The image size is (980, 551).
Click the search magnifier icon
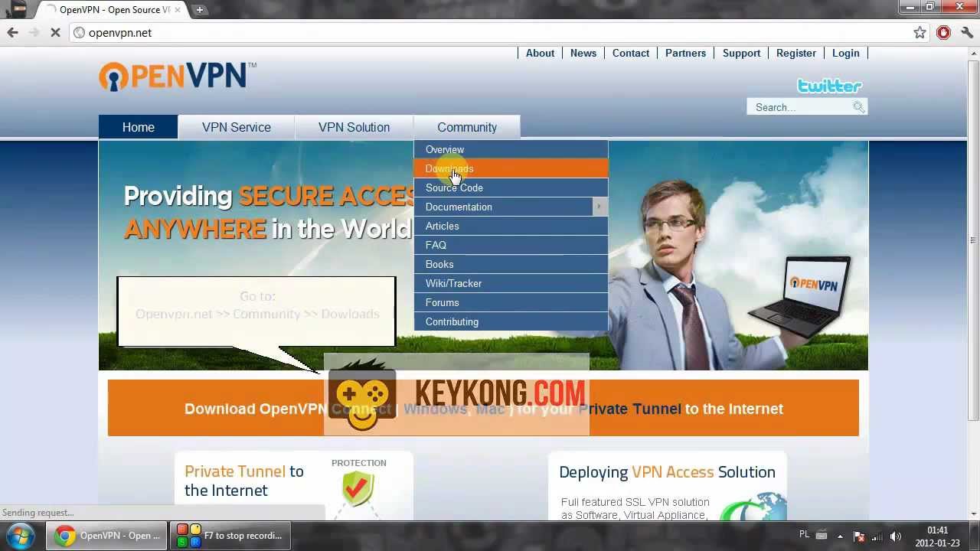(859, 107)
